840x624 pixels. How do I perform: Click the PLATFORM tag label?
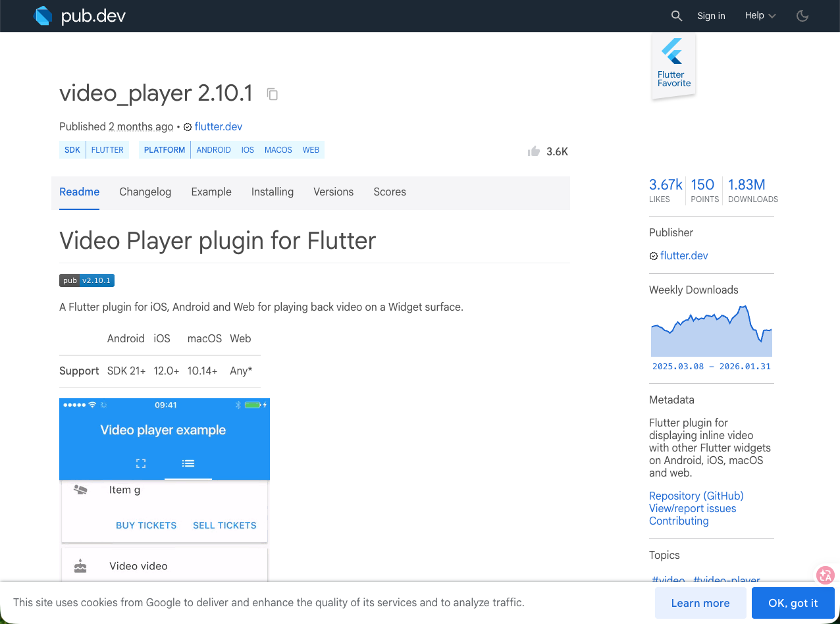pos(165,150)
